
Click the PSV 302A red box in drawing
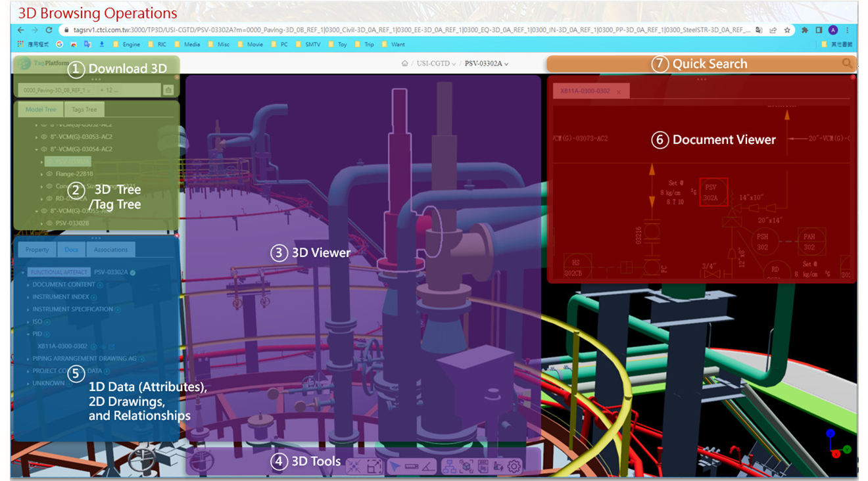point(713,192)
